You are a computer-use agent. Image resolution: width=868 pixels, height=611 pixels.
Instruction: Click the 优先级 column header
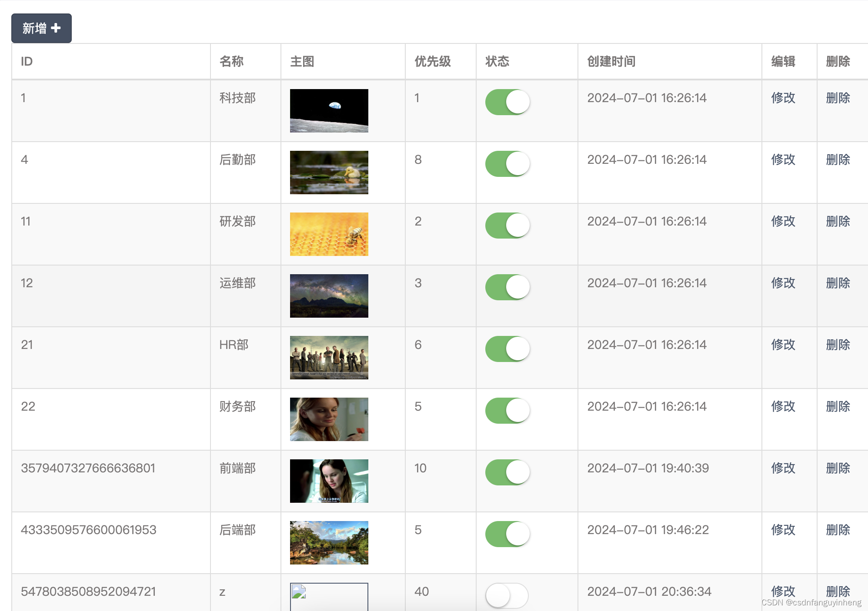tap(432, 61)
